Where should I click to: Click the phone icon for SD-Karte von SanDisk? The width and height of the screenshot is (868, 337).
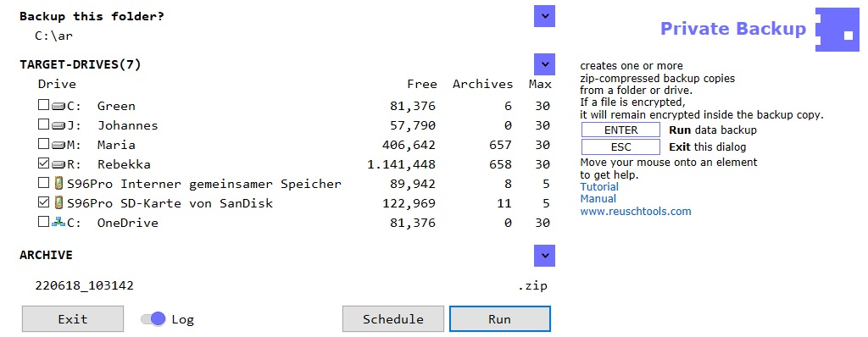tap(59, 203)
